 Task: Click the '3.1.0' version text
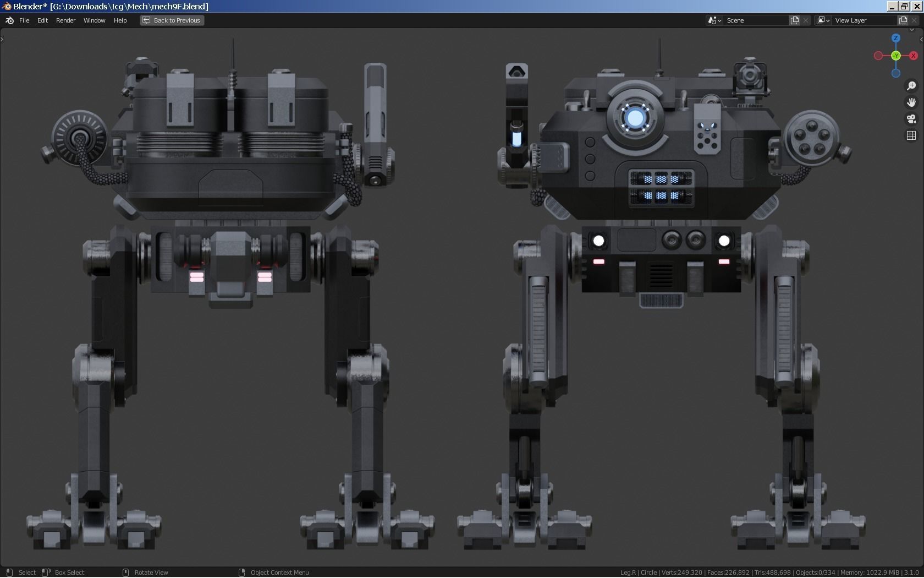[x=911, y=572]
